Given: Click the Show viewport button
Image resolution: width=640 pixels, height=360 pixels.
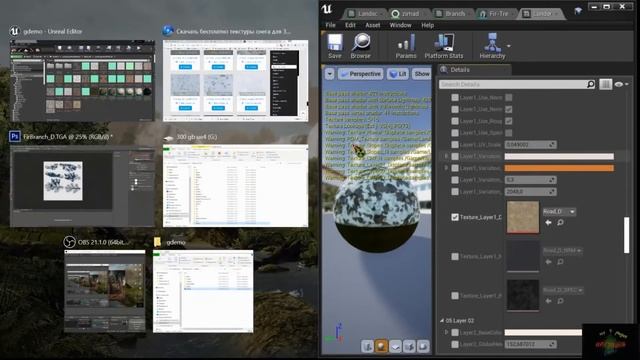Looking at the screenshot, I should click(422, 74).
